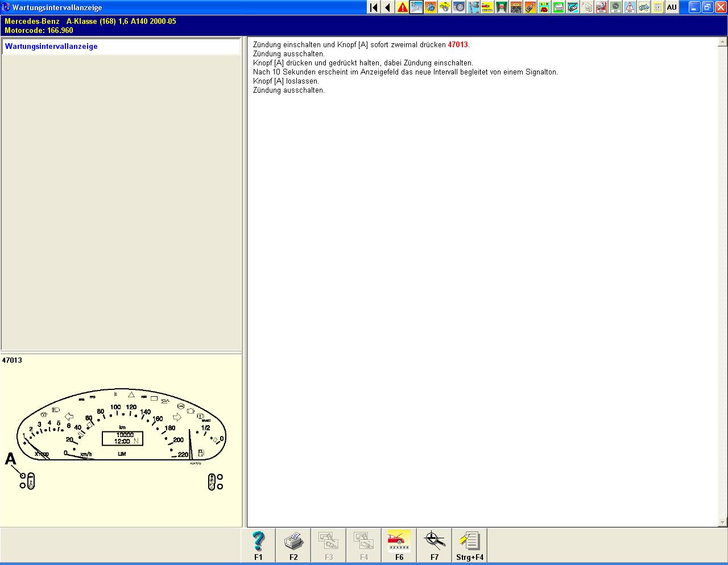Image resolution: width=728 pixels, height=565 pixels.
Task: Open the AU emissions test toolbar button
Action: tap(672, 7)
